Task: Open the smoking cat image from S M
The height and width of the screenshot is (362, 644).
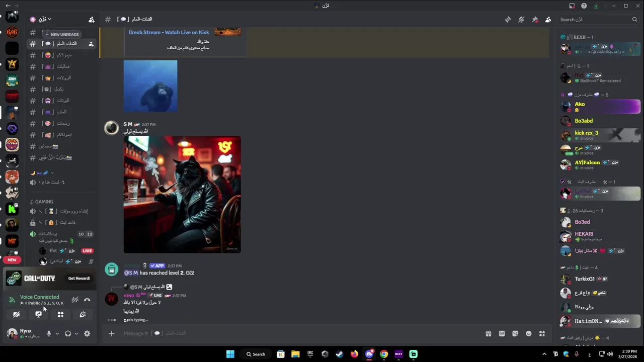Action: click(x=182, y=194)
